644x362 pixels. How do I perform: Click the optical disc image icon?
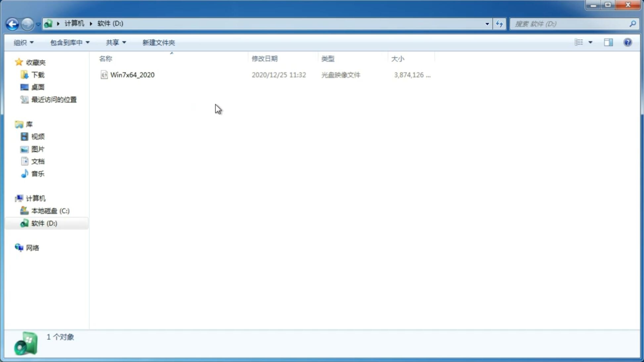point(104,75)
